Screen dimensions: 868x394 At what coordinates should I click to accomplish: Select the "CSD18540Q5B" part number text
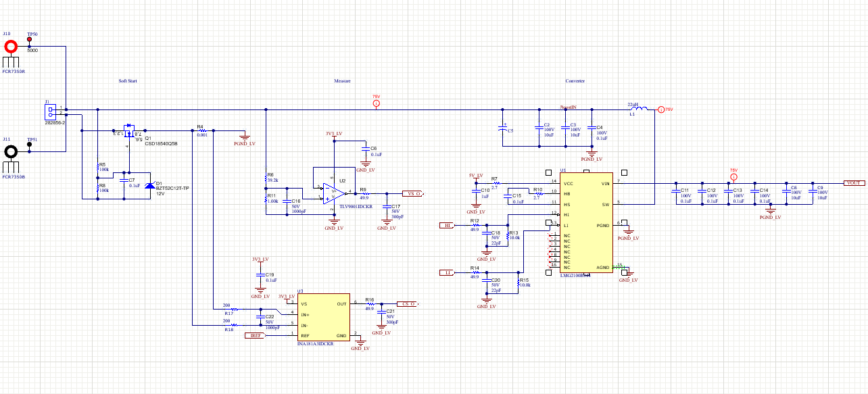point(161,144)
